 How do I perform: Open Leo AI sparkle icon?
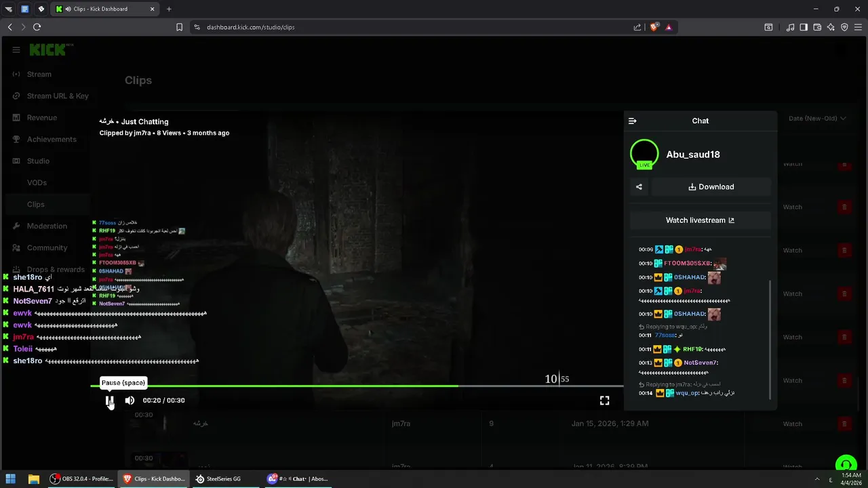tap(831, 27)
